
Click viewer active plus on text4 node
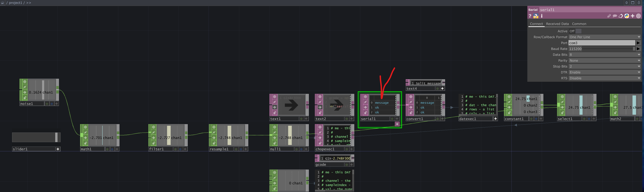(443, 89)
